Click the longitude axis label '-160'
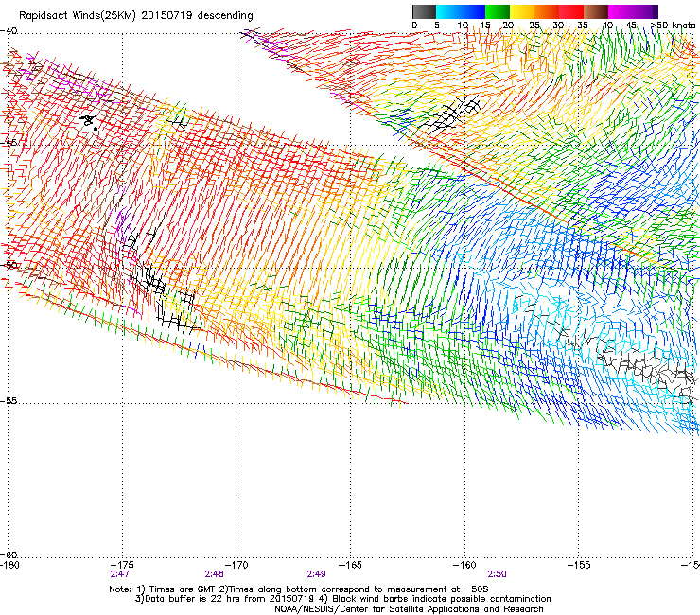Screen dimensions: 700x615 [464, 565]
